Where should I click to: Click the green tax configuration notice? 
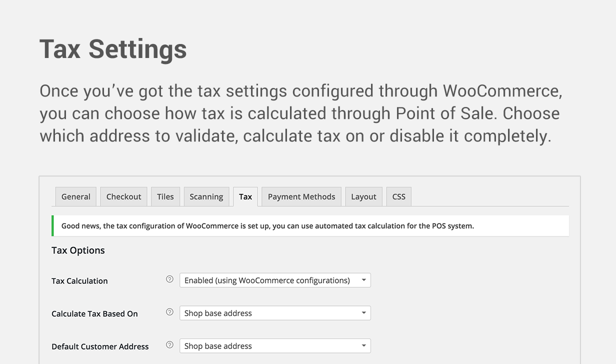pos(310,226)
